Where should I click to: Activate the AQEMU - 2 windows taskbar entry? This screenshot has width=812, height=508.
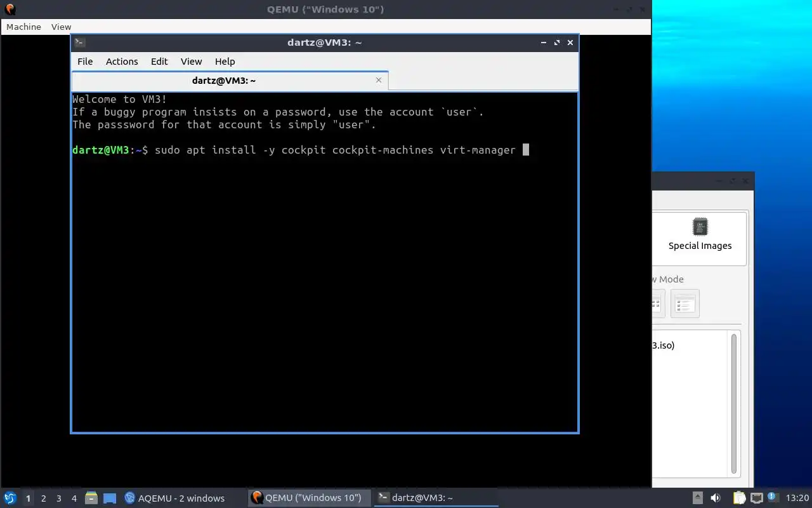(183, 498)
